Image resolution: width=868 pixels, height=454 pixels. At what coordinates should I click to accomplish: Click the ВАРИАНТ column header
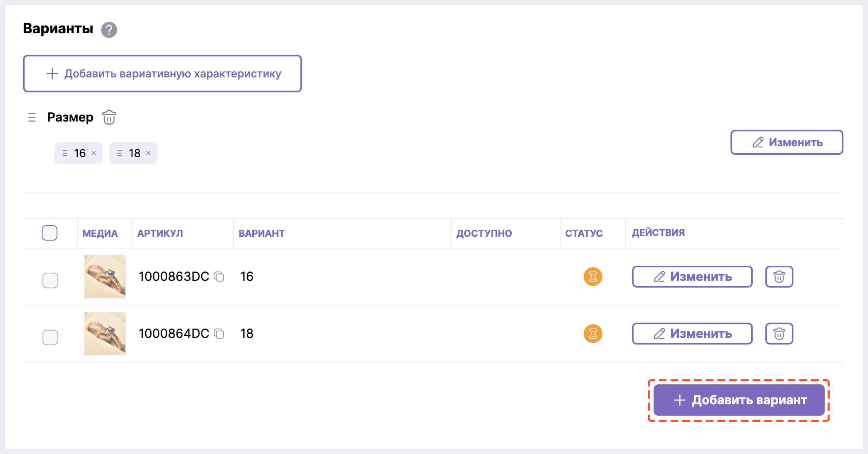coord(261,233)
